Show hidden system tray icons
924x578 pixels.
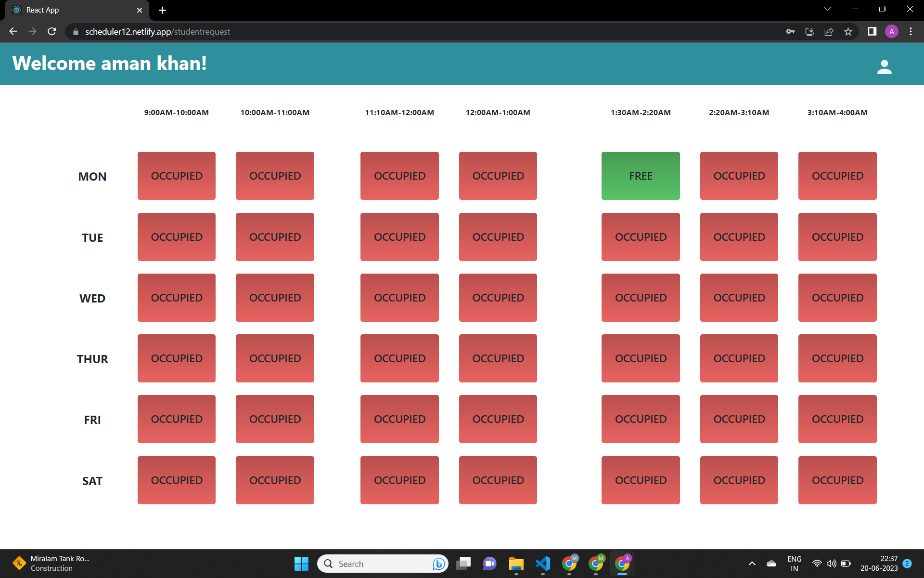752,564
